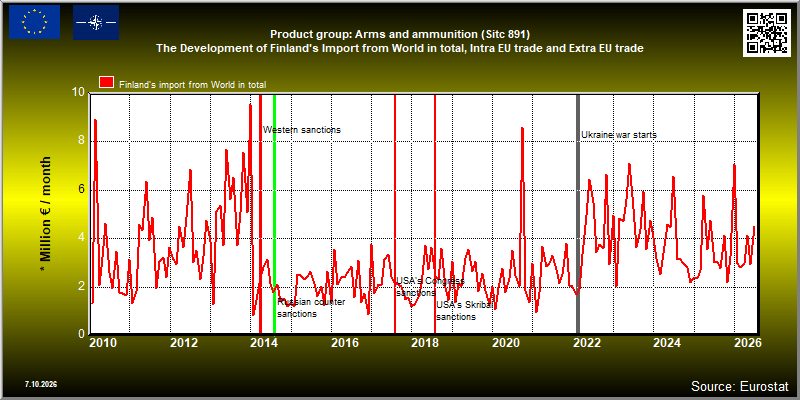
Task: Click the green Russian counter sanctions marker line
Action: coord(274,214)
